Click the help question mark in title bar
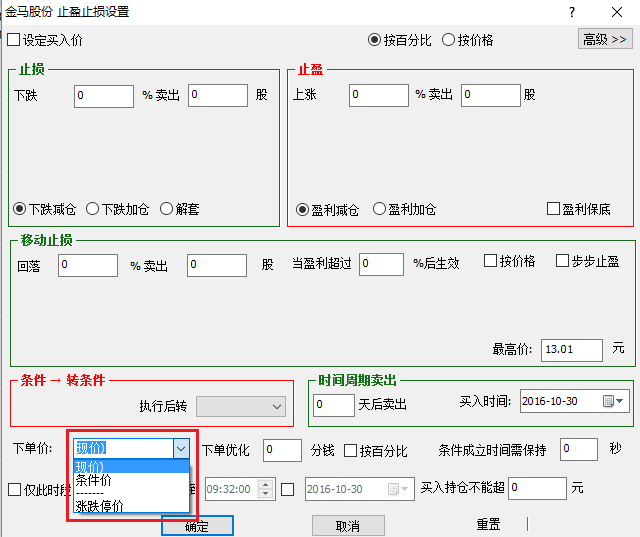Screen dimensions: 640x537 571,12
